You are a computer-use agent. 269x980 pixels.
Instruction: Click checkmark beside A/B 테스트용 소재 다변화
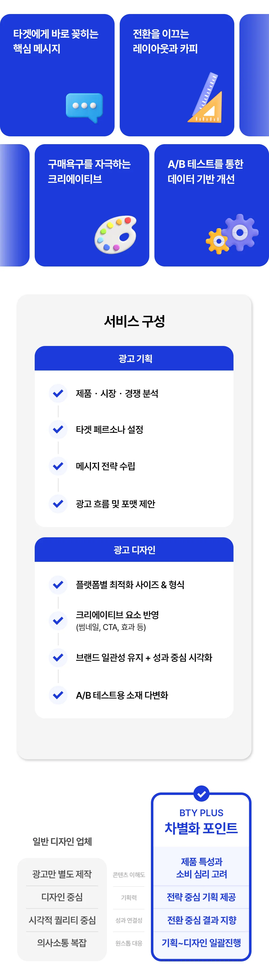click(58, 695)
